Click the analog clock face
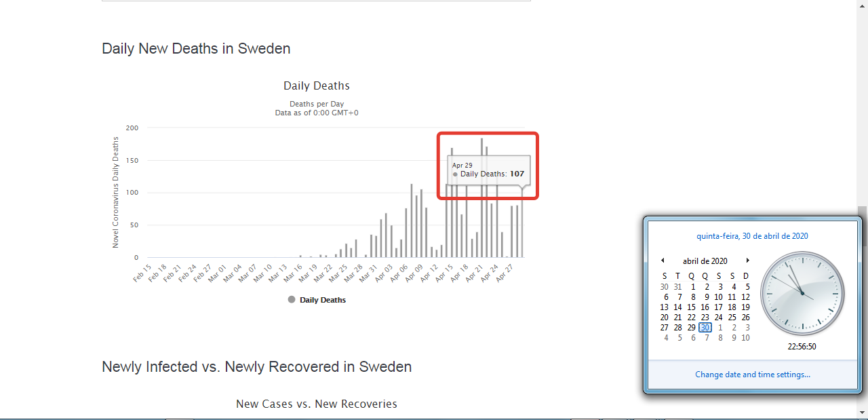This screenshot has width=868, height=420. [x=802, y=293]
